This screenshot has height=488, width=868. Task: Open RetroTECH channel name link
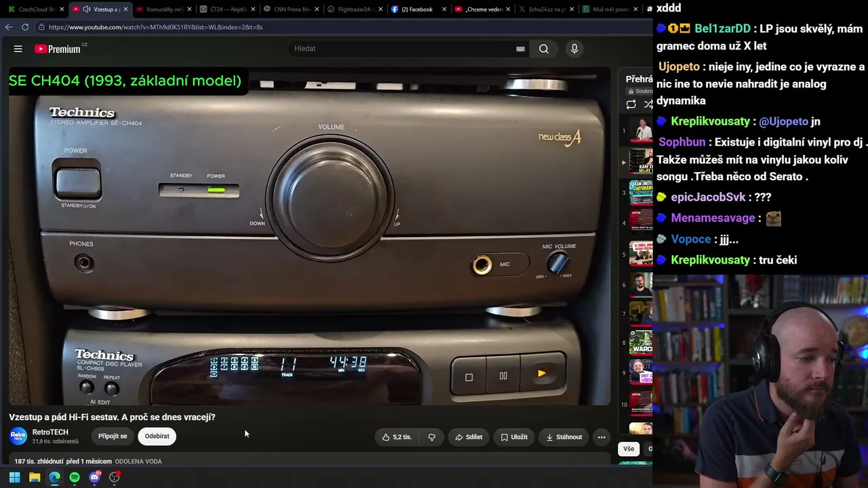tap(50, 432)
